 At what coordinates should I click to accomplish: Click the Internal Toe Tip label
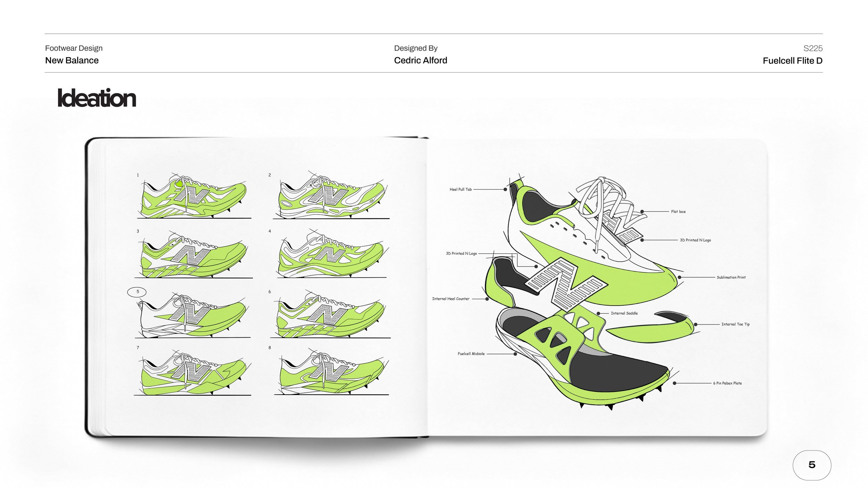[735, 325]
